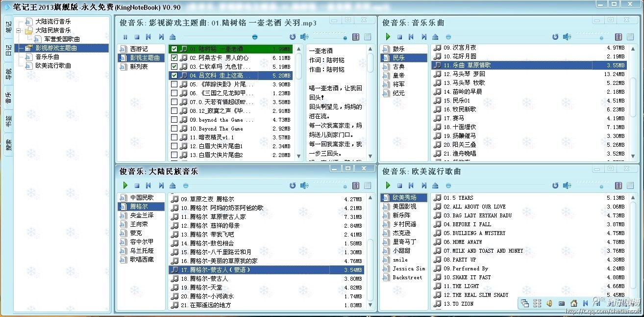
Task: Check song 06.《三国之见龙卸甲
Action: [174, 93]
